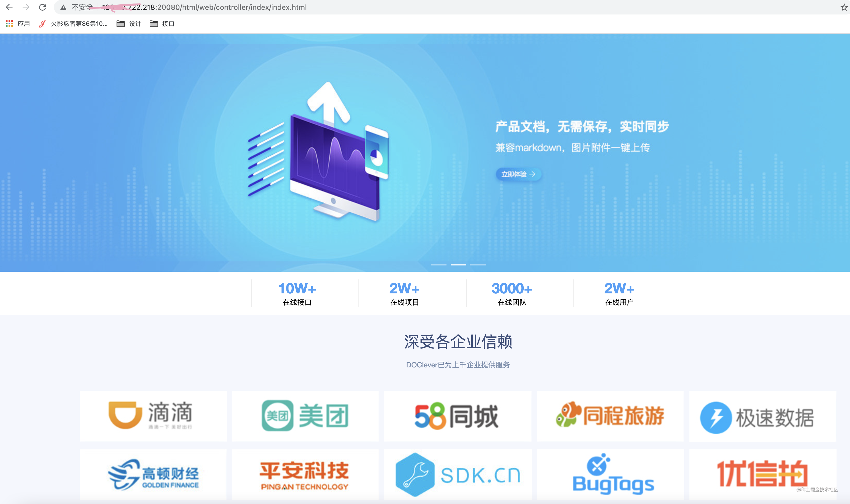This screenshot has height=504, width=850.
Task: Open the 接口 bookmarks folder
Action: coord(162,24)
